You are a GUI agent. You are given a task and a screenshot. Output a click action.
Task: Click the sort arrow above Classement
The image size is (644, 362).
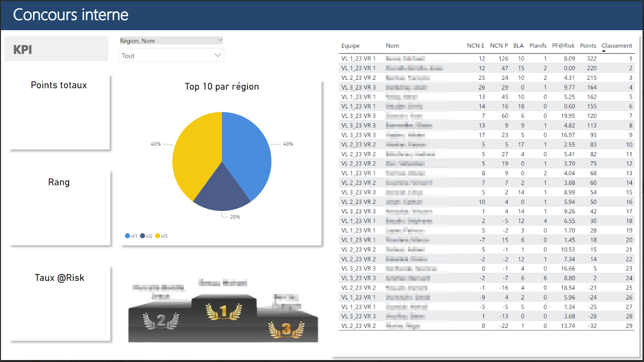pos(603,51)
